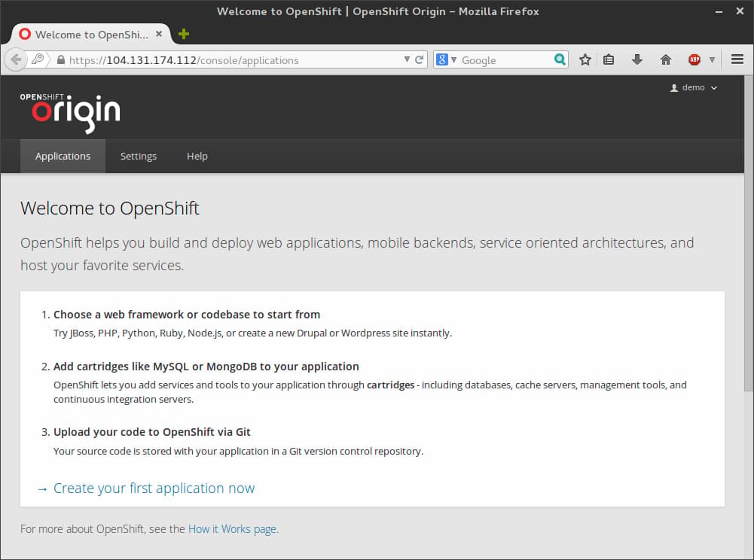
Task: Click the bold 'cartridges' word
Action: pyautogui.click(x=390, y=385)
